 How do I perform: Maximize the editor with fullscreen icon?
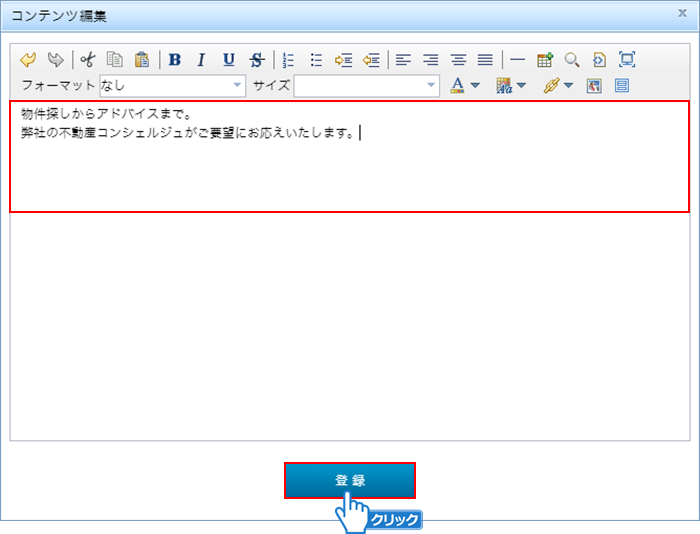click(627, 60)
